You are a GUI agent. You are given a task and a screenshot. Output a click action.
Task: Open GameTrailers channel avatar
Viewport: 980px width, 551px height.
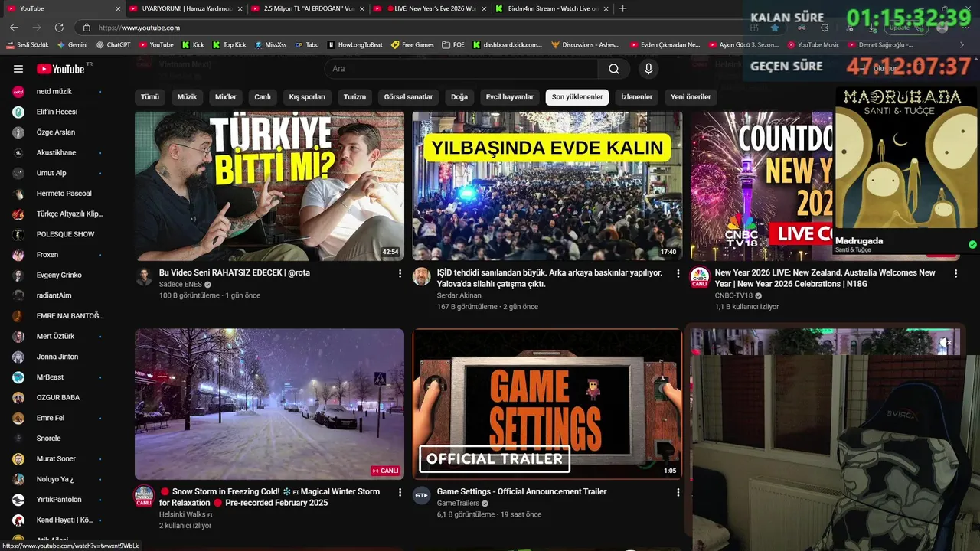[x=422, y=496]
